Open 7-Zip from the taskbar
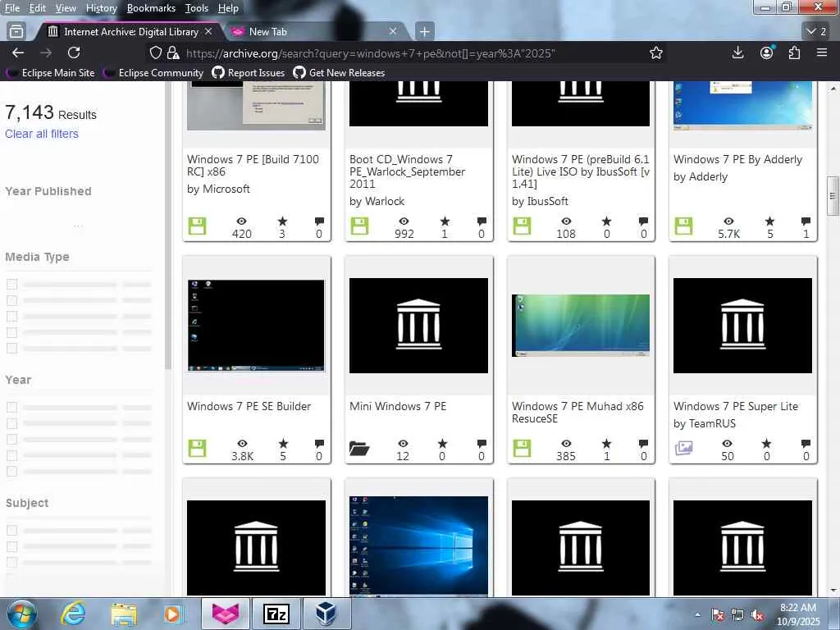 276,614
